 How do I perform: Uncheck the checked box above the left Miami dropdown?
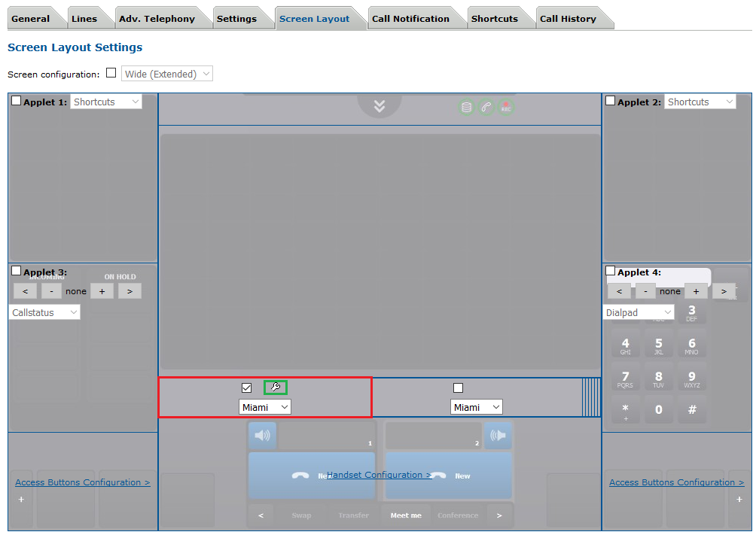click(x=246, y=388)
